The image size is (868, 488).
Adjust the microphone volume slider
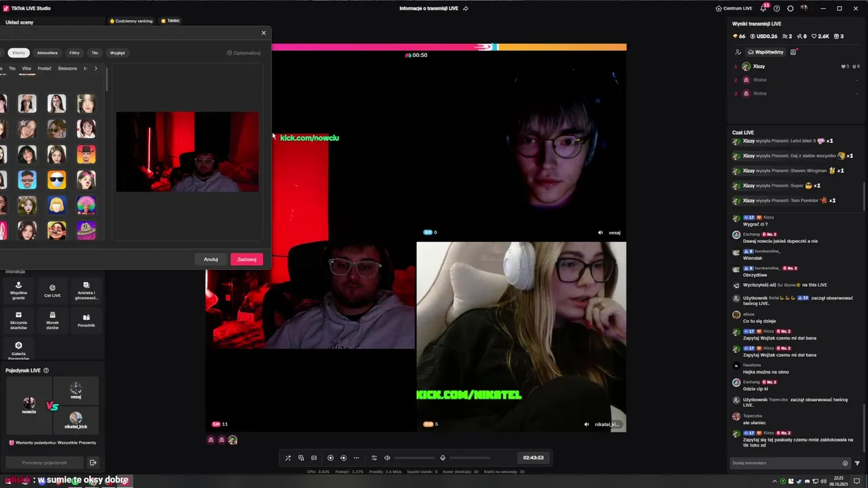coord(470,457)
